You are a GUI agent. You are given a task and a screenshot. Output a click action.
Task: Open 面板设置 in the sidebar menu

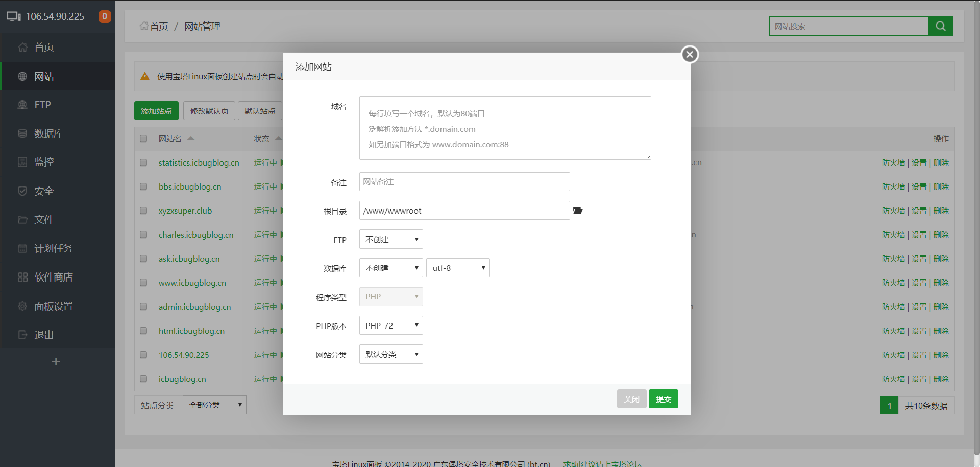click(x=57, y=306)
